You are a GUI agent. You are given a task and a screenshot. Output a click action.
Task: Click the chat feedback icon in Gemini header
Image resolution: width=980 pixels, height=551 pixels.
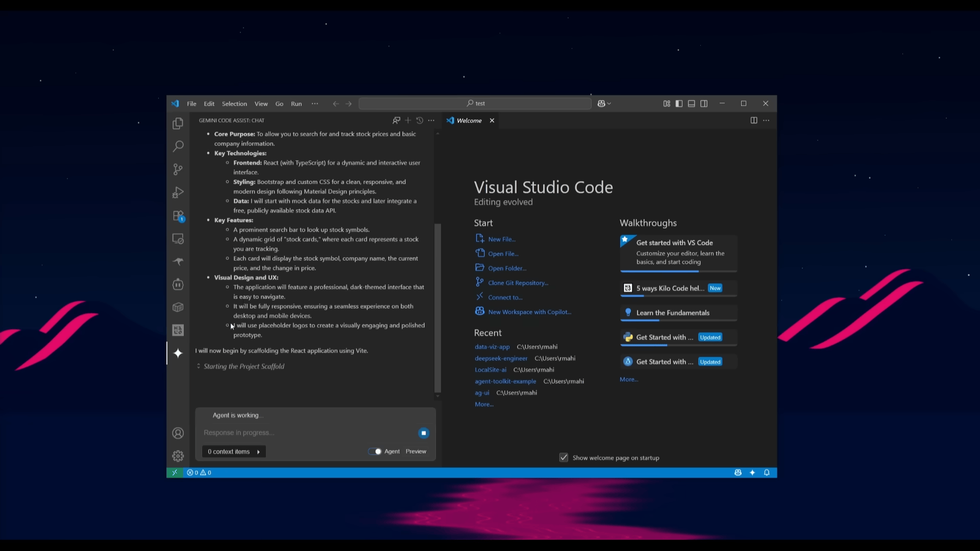pos(396,120)
